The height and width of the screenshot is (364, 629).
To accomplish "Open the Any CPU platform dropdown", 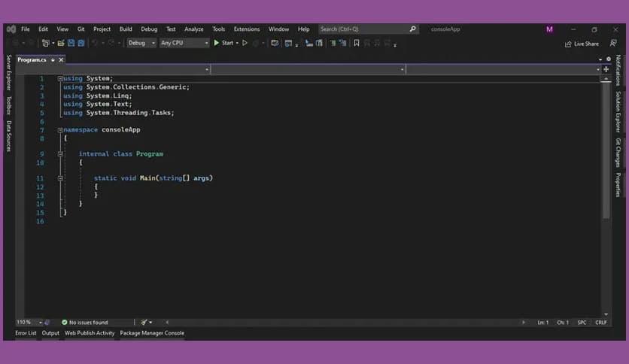I will pos(184,43).
